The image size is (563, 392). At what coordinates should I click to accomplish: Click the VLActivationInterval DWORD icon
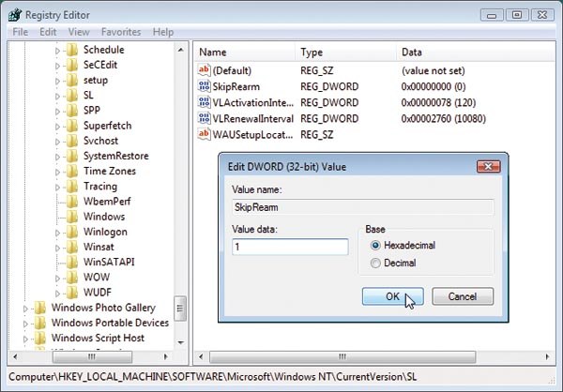coord(205,103)
